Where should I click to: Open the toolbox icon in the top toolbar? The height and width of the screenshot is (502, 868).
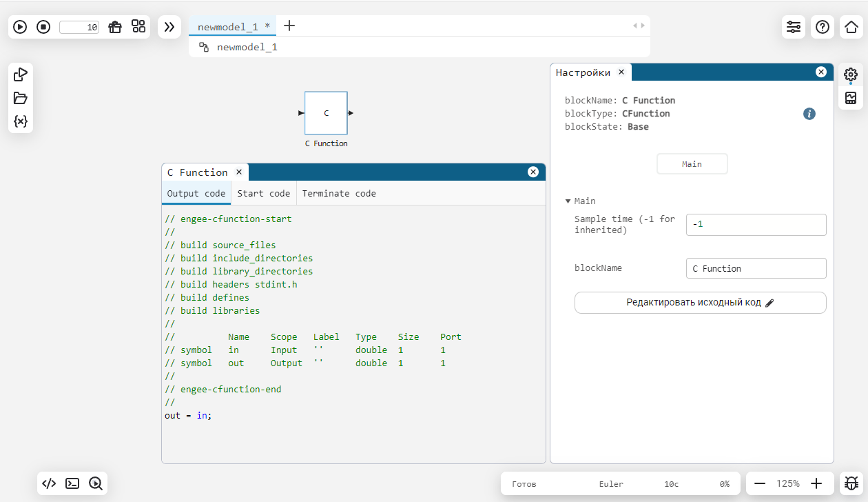click(x=115, y=27)
